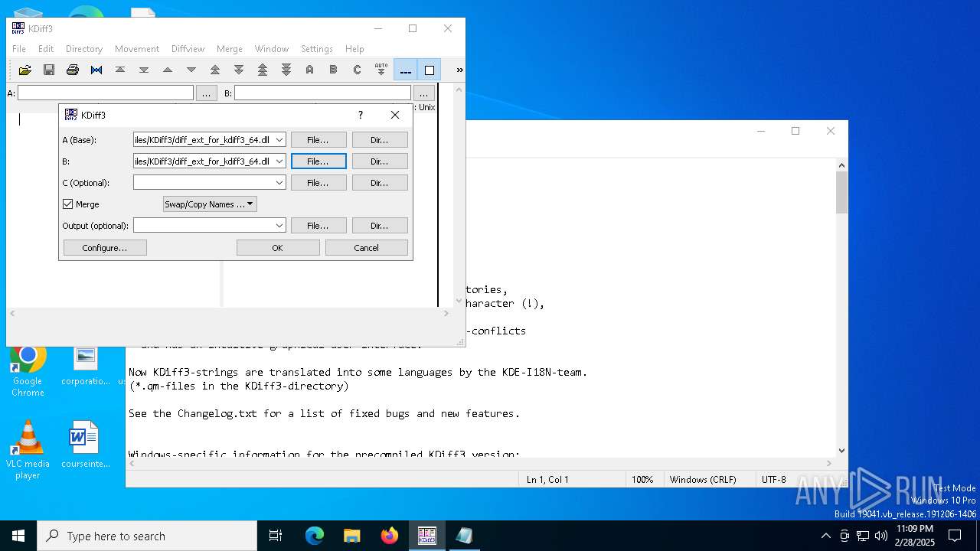The height and width of the screenshot is (551, 980).
Task: Click the blue Go to Current Delta icon
Action: point(96,70)
